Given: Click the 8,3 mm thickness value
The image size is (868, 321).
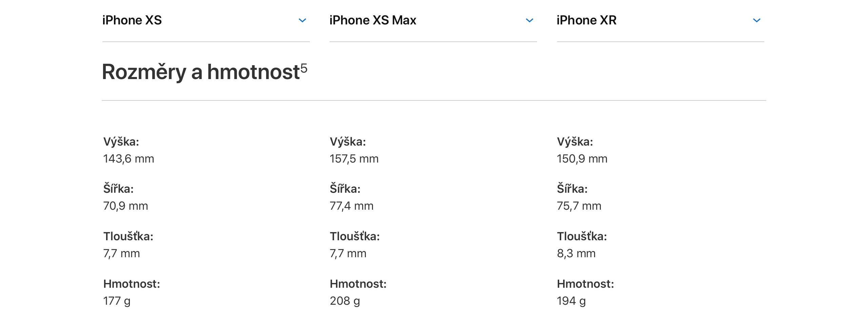Looking at the screenshot, I should coord(576,253).
